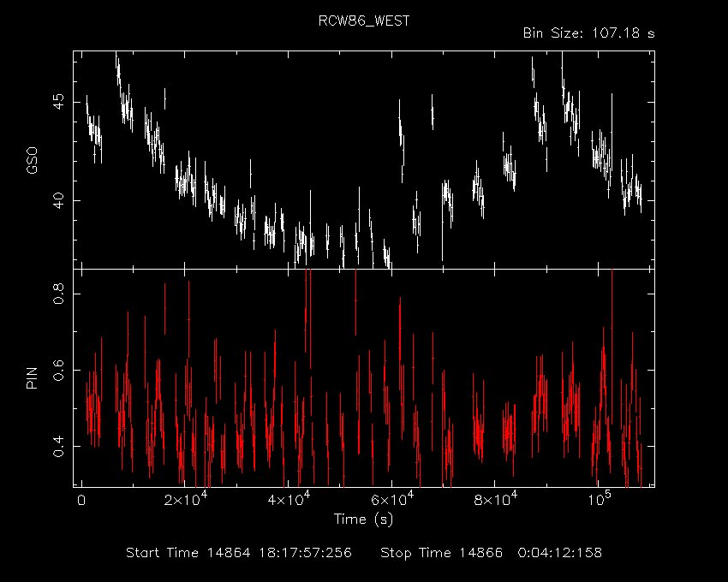The image size is (728, 582).
Task: Click the 6×10^4 time axis label
Action: (392, 499)
